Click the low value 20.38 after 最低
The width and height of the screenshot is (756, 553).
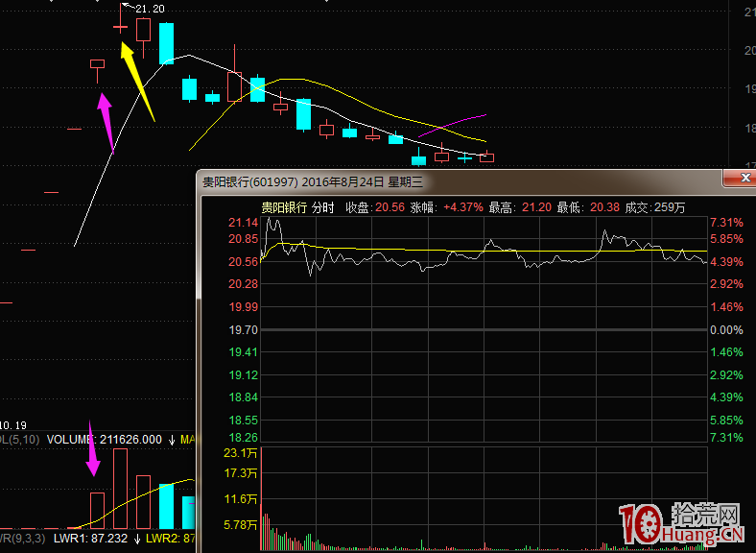click(x=604, y=207)
